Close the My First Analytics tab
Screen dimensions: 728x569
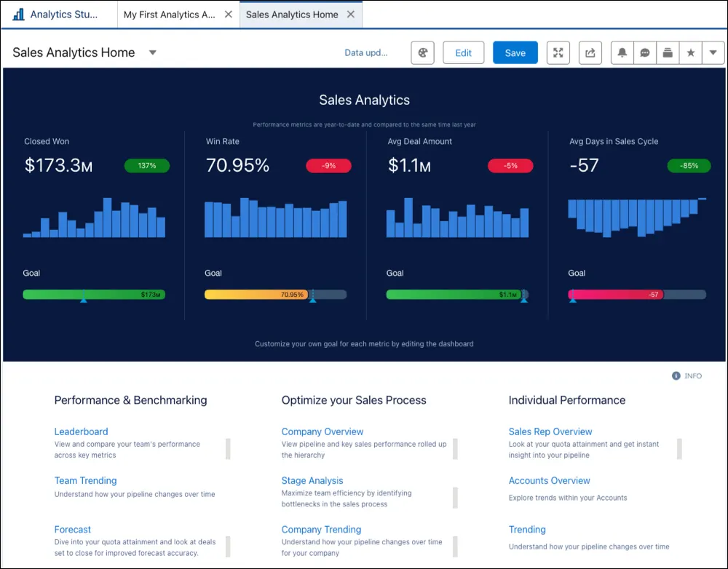pyautogui.click(x=229, y=15)
